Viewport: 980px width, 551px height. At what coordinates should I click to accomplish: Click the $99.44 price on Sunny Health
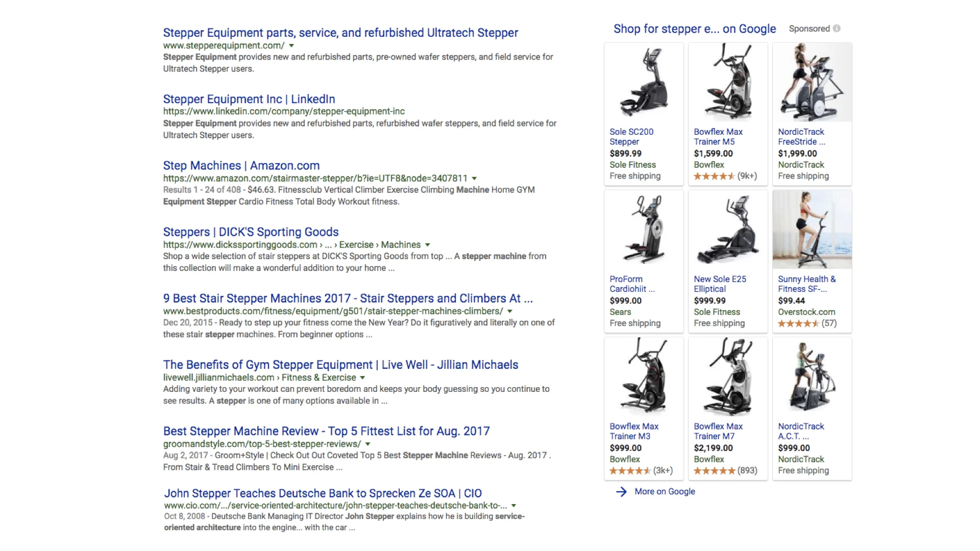(792, 301)
